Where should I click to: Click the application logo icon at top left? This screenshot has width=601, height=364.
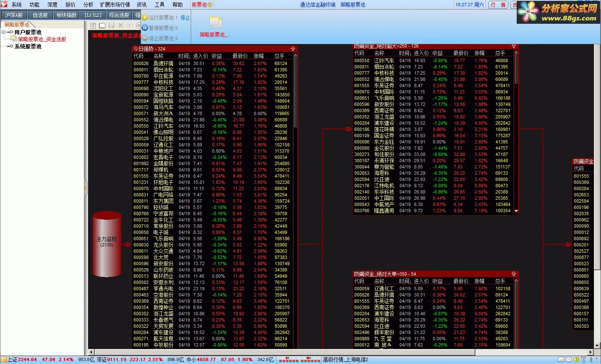point(5,5)
